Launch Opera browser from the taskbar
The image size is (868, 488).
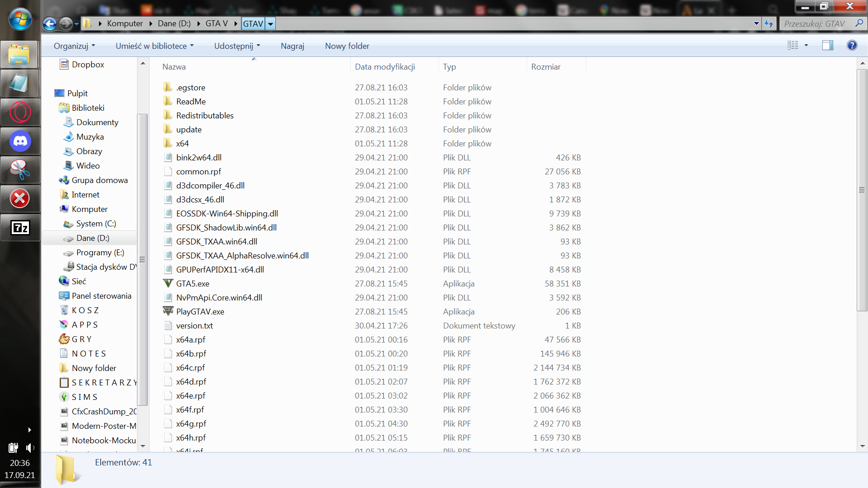click(x=20, y=112)
